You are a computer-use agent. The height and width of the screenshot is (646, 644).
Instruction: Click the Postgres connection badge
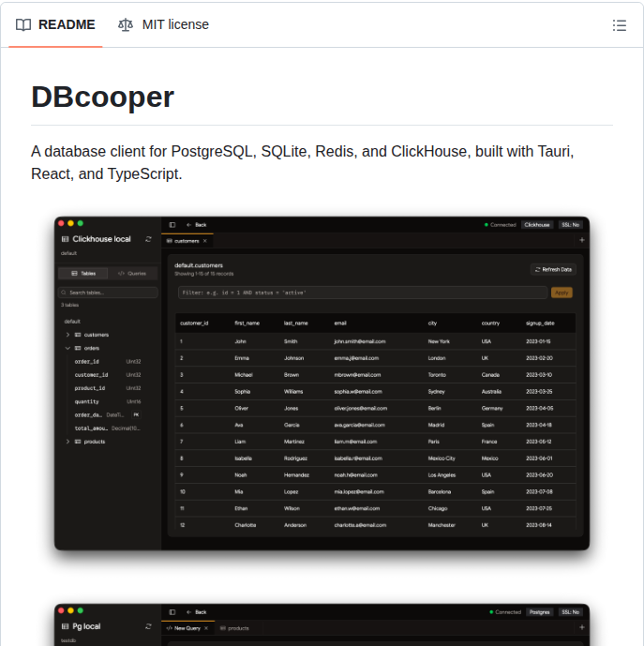click(539, 612)
